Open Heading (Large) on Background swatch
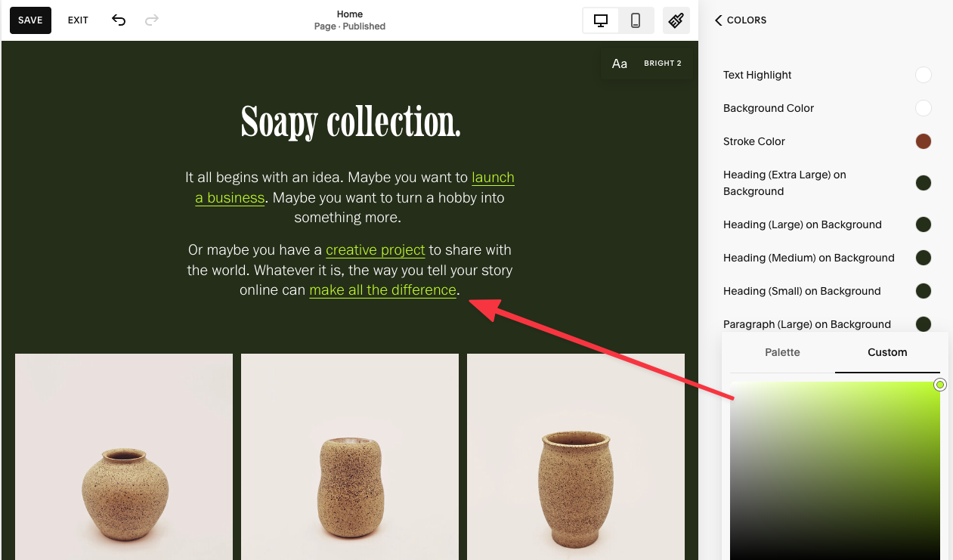 pyautogui.click(x=924, y=224)
